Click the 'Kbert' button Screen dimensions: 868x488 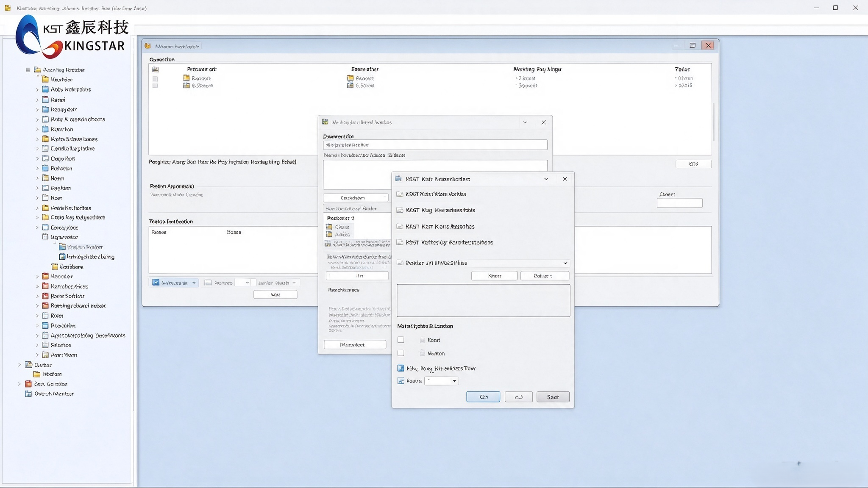point(494,276)
